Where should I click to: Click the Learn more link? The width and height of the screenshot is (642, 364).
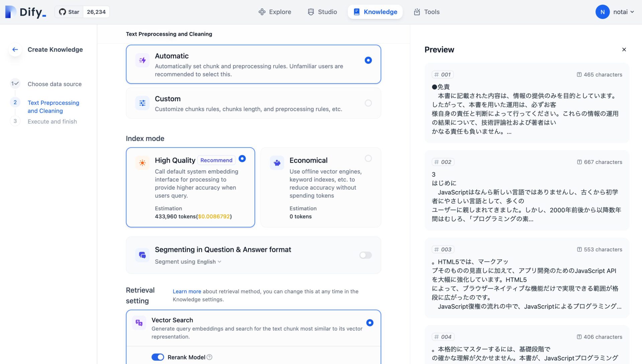[x=187, y=291]
